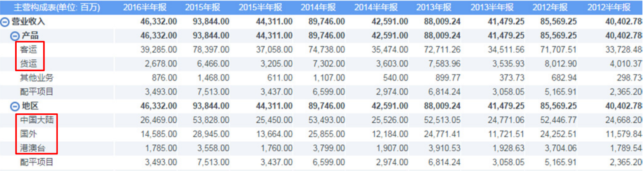Image resolution: width=644 pixels, height=171 pixels.
Task: Collapse the 营业收入 row group
Action: pos(5,22)
